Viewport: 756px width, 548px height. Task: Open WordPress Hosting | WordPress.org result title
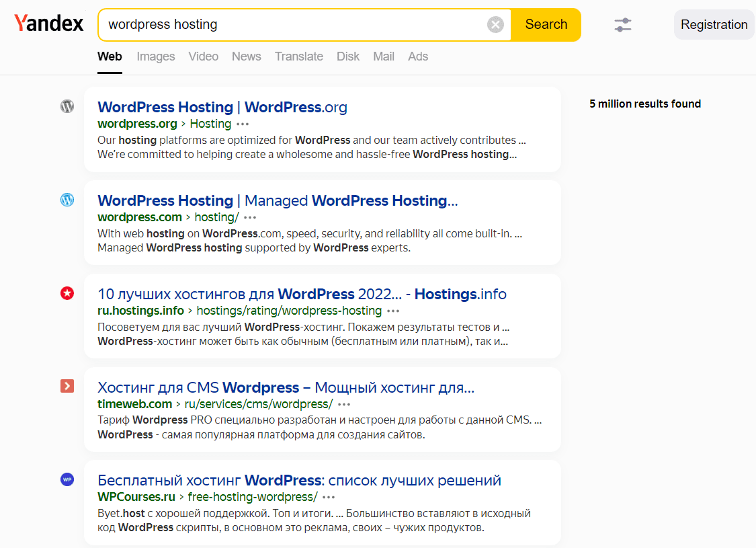click(222, 107)
